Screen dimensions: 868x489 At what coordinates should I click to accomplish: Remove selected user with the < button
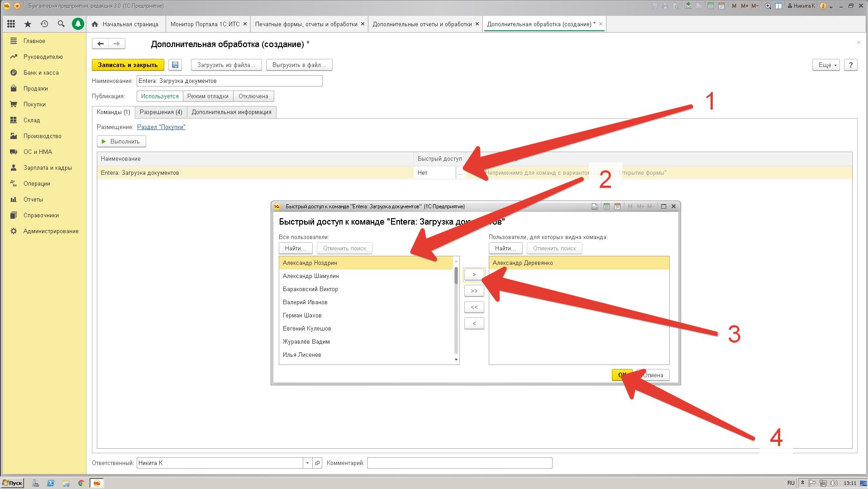(474, 323)
